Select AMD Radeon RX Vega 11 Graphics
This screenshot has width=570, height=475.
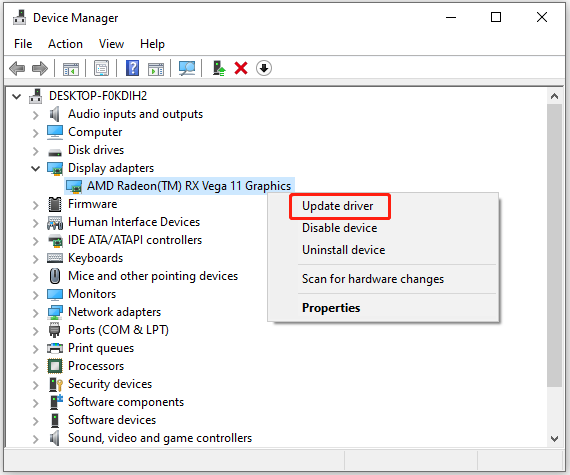pos(189,186)
